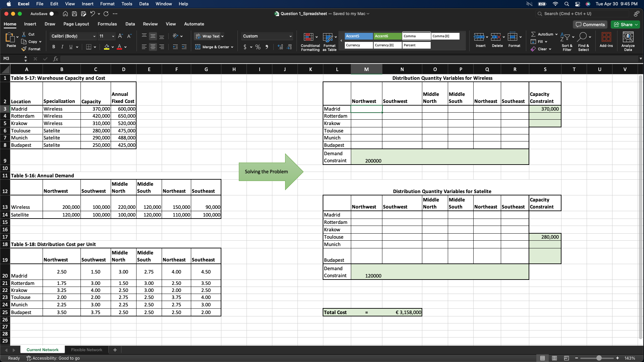
Task: Switch to the Formulas ribbon tab
Action: pos(107,24)
